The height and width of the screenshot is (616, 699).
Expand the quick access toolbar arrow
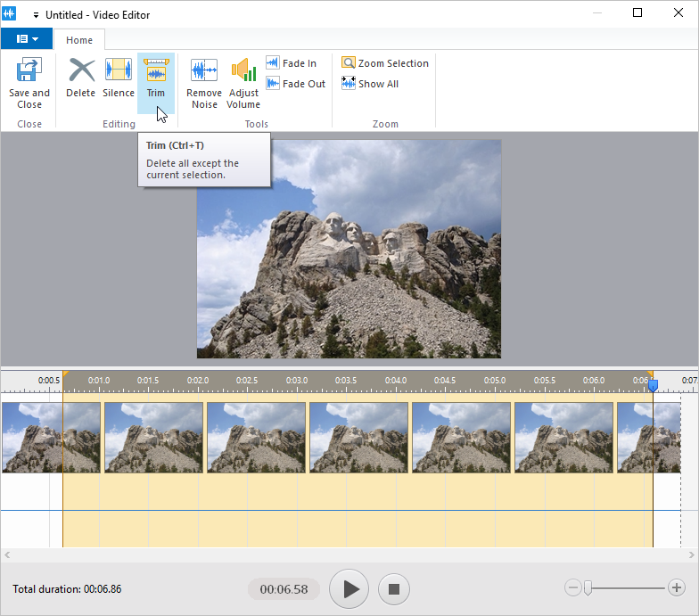tap(36, 14)
